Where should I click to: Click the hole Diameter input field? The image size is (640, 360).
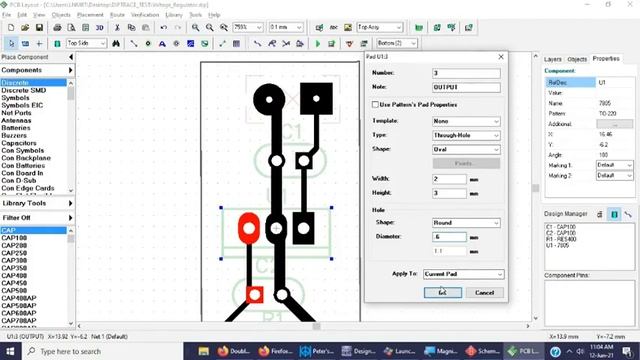click(x=449, y=237)
